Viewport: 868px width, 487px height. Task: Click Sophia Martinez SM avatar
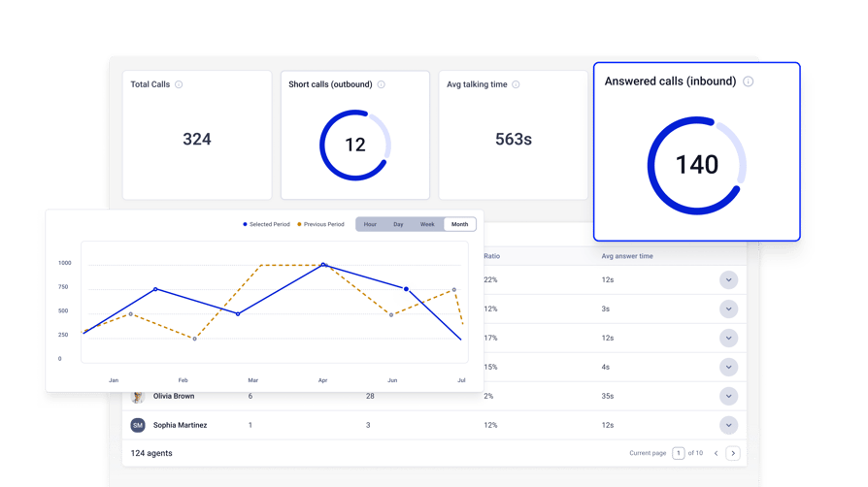point(138,425)
